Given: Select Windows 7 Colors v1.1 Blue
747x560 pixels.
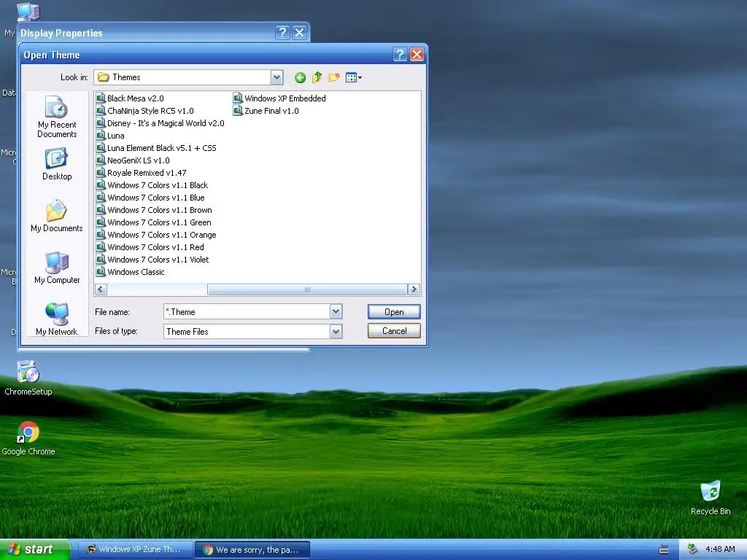Looking at the screenshot, I should coord(150,198).
